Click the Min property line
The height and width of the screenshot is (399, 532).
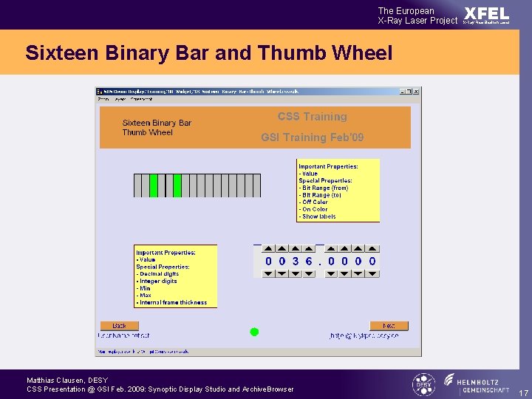tap(143, 288)
